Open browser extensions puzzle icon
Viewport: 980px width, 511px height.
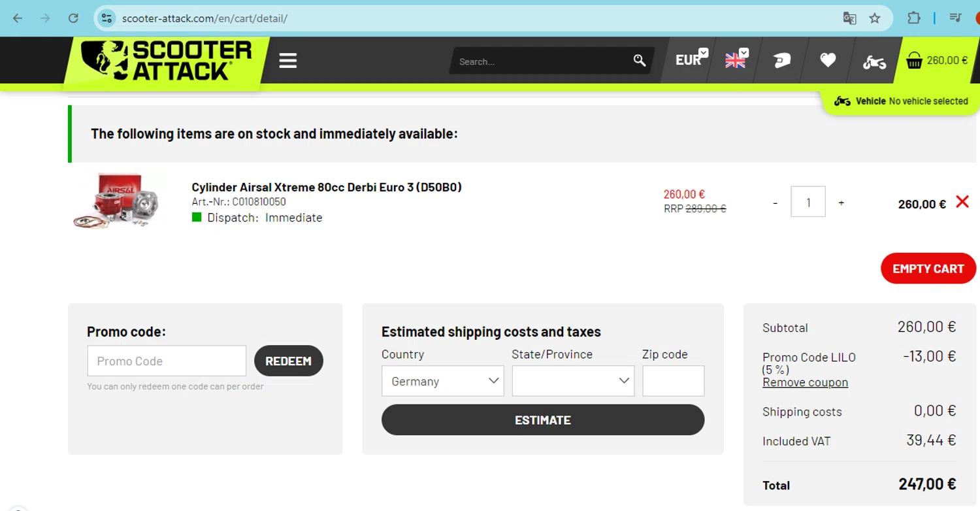click(x=914, y=18)
